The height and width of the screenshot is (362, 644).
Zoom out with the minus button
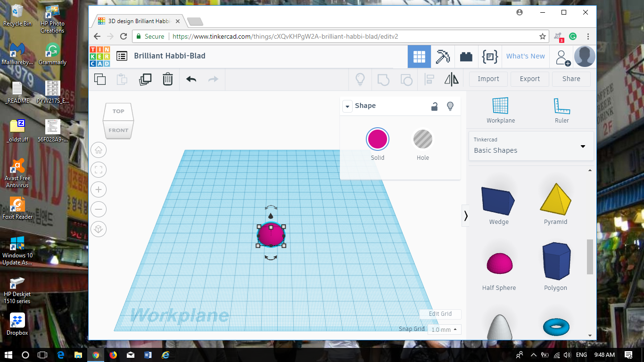point(99,209)
